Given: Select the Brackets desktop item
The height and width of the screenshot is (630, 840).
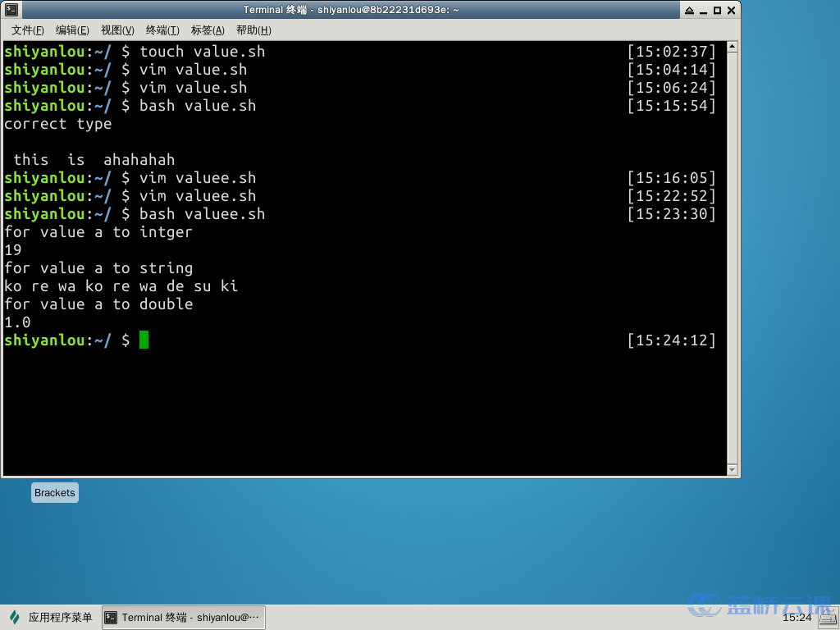Looking at the screenshot, I should tap(55, 493).
